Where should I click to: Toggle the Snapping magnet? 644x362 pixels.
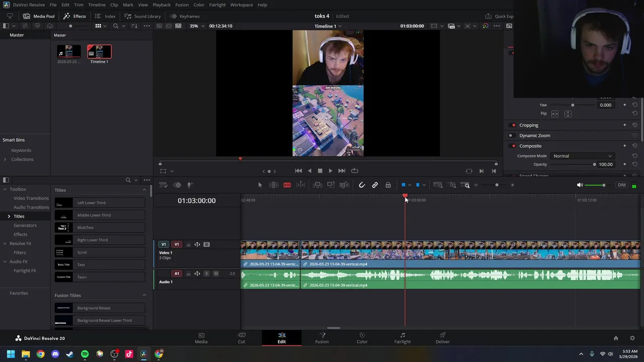362,185
